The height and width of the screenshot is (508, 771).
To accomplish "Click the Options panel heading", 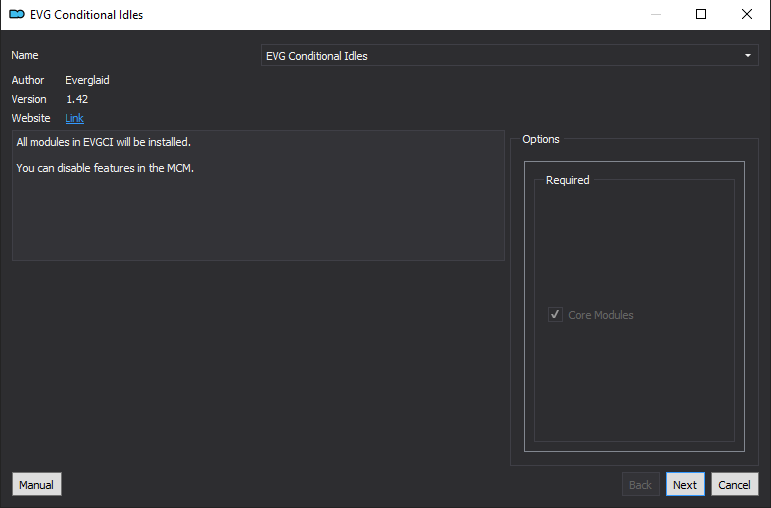I will pos(541,139).
